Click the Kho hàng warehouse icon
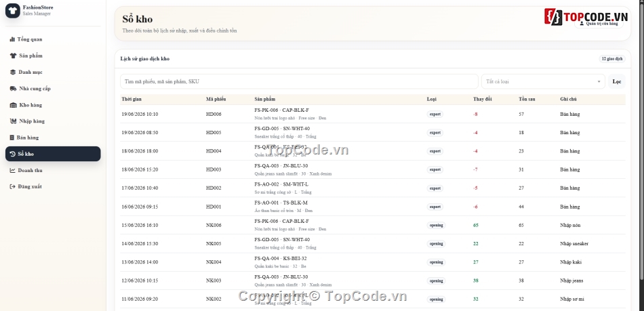Screen dimensions: 644x311 (x=13, y=105)
